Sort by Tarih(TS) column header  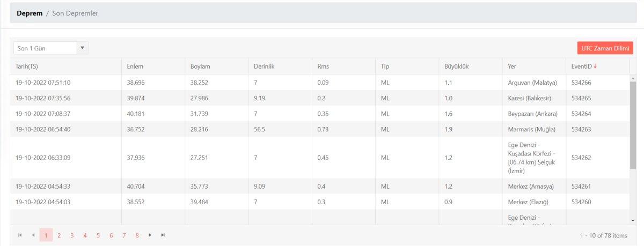(30, 66)
